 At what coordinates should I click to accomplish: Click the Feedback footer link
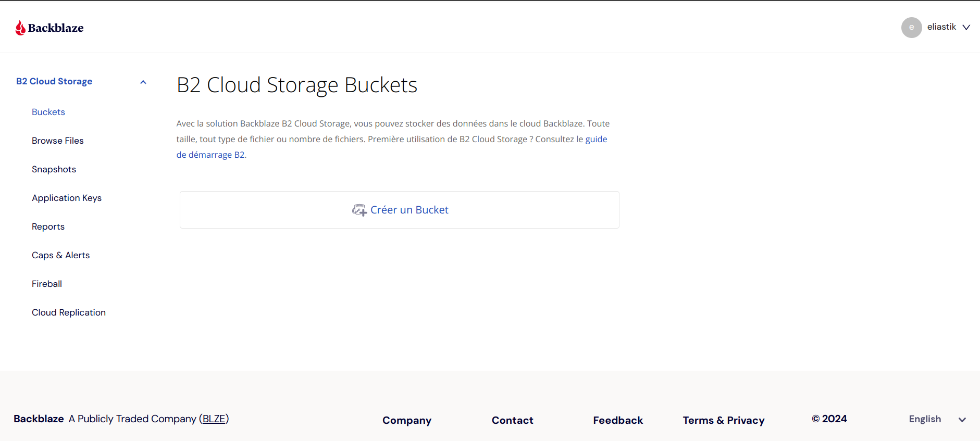[x=618, y=420]
